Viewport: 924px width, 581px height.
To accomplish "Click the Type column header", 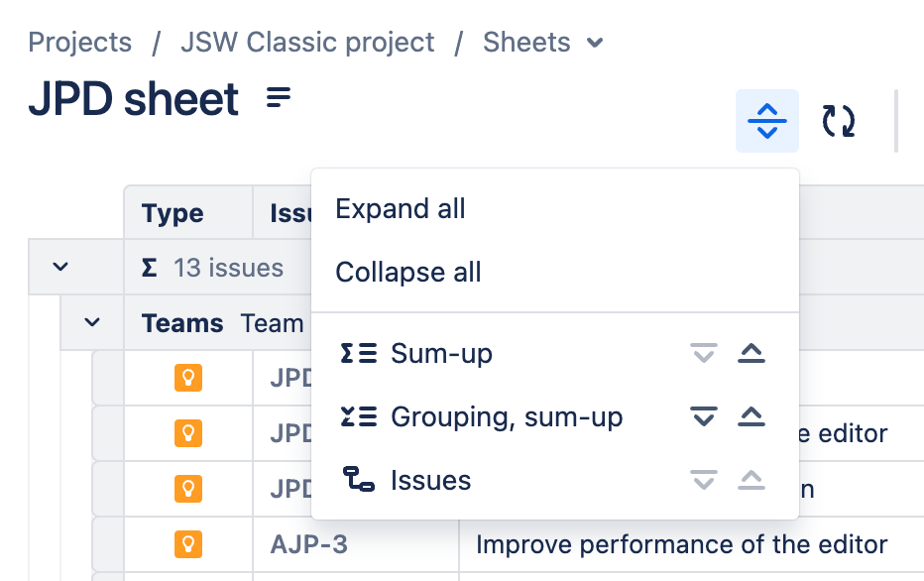I will point(173,213).
